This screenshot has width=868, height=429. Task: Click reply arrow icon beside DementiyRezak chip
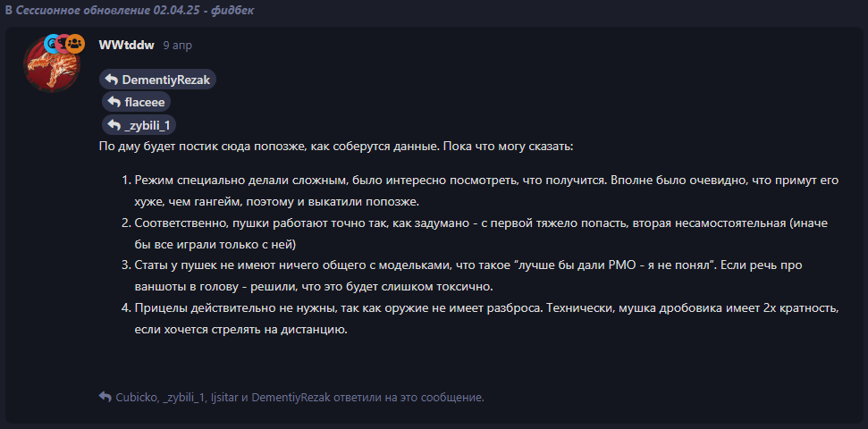(x=111, y=80)
